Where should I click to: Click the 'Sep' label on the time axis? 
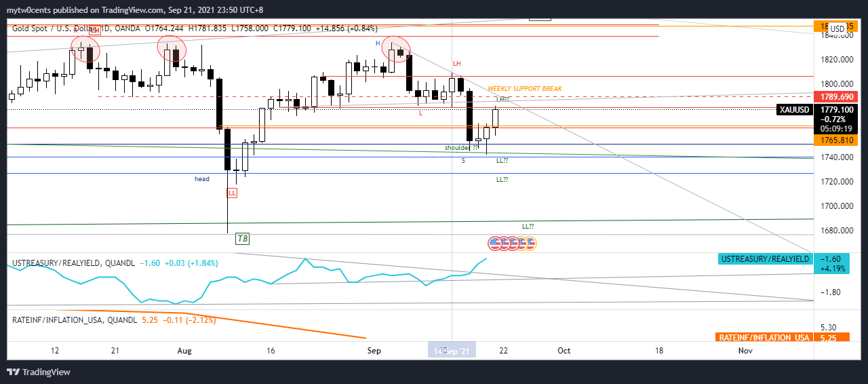(x=374, y=351)
